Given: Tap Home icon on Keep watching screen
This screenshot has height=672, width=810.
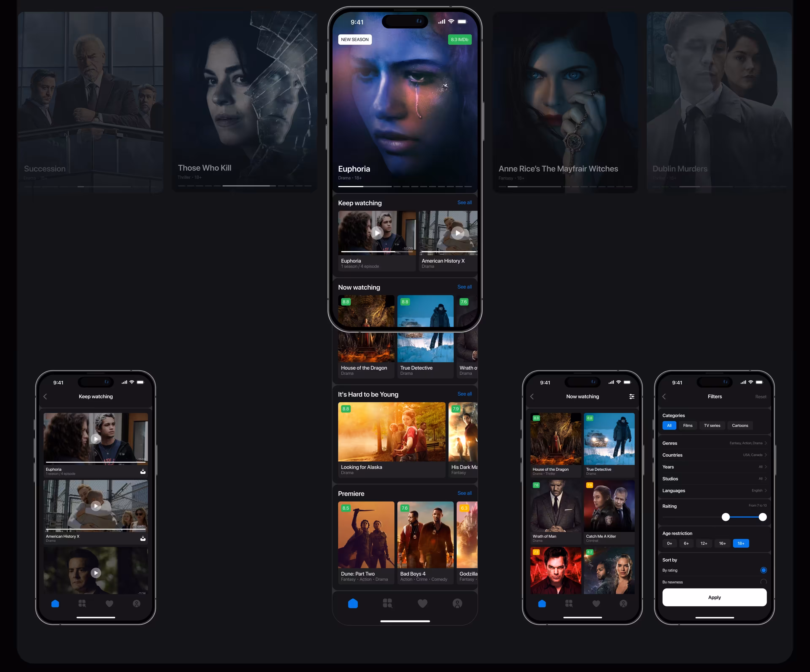Looking at the screenshot, I should (55, 603).
